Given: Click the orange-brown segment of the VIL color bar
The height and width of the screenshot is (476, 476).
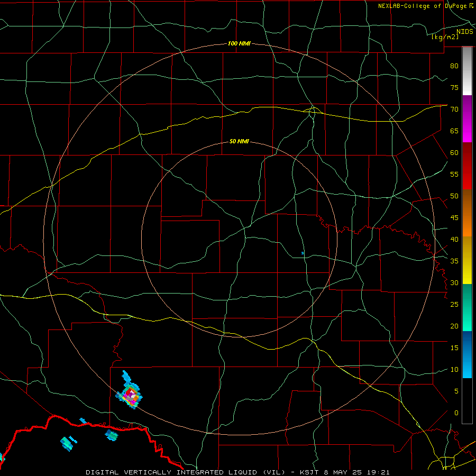Looking at the screenshot, I should point(467,213).
